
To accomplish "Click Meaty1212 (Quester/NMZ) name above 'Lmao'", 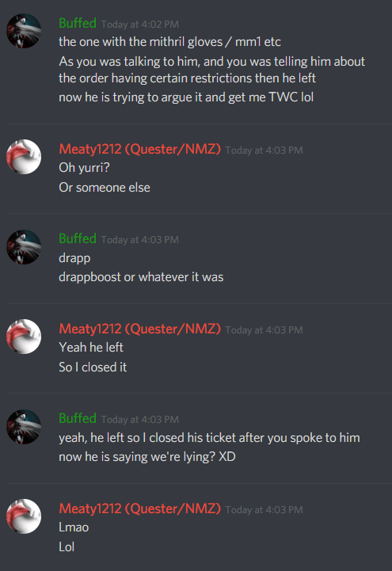I will coord(139,508).
